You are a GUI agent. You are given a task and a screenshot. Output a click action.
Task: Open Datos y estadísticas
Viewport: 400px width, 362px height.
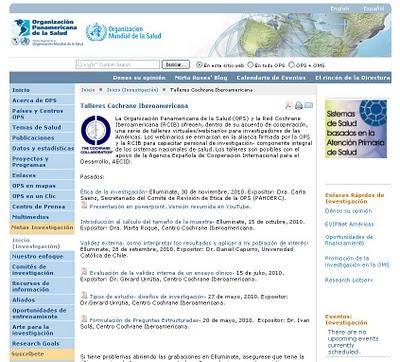(x=42, y=148)
